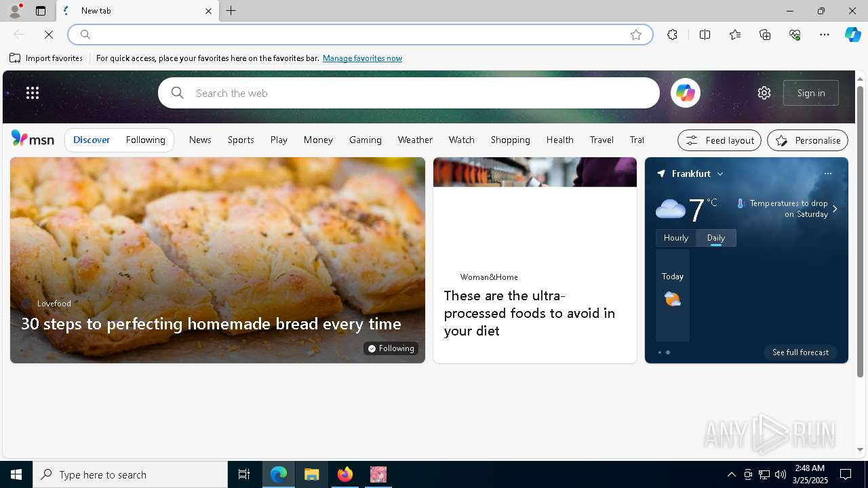Open Tab actions menu icon
The height and width of the screenshot is (488, 868).
pyautogui.click(x=41, y=11)
